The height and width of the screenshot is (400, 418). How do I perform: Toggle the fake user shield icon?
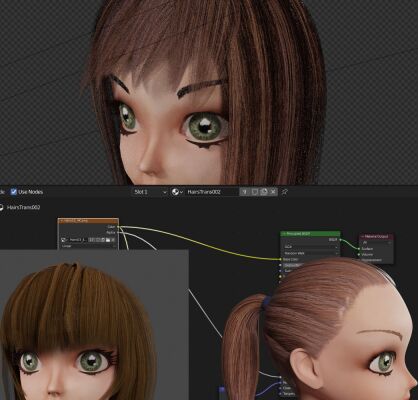tap(255, 192)
